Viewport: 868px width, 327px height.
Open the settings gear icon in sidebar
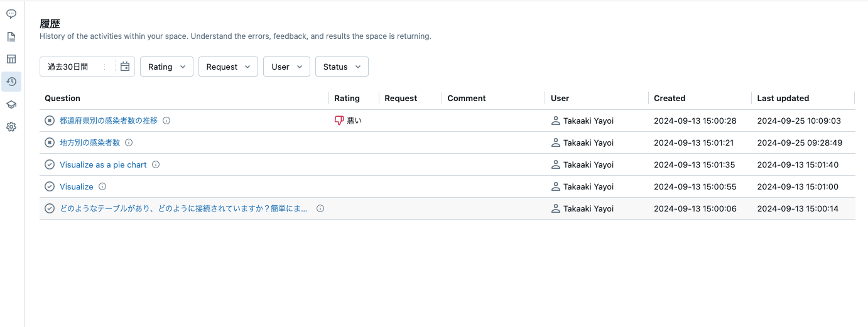pyautogui.click(x=11, y=127)
